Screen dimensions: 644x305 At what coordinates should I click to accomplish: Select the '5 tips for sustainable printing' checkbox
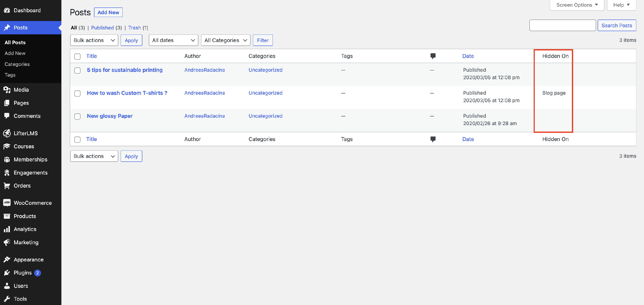click(77, 70)
